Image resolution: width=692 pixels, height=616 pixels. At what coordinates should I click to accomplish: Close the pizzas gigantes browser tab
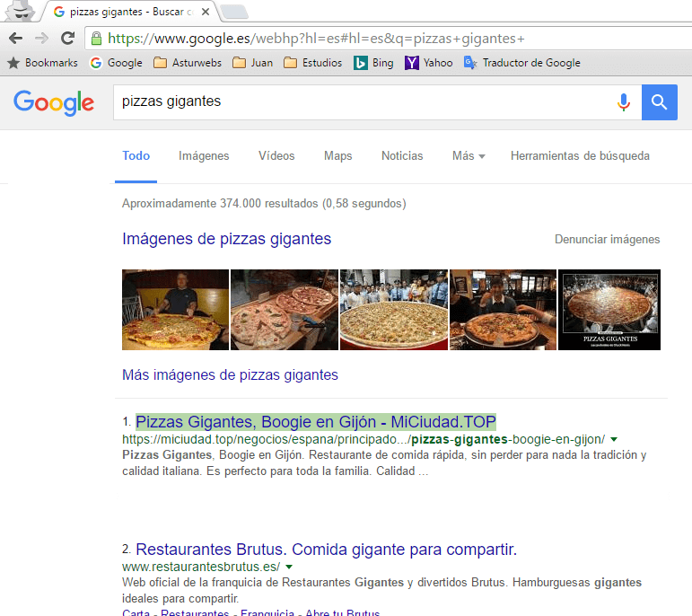(x=206, y=12)
